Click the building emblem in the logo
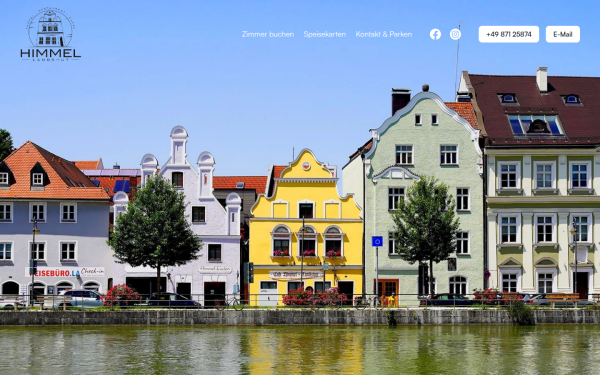600x375 pixels. (x=51, y=28)
